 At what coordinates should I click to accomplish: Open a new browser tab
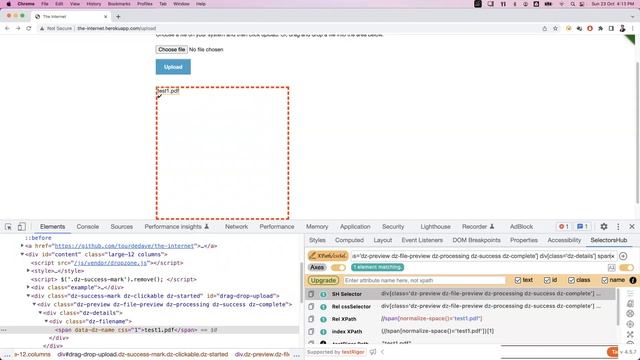pos(118,17)
